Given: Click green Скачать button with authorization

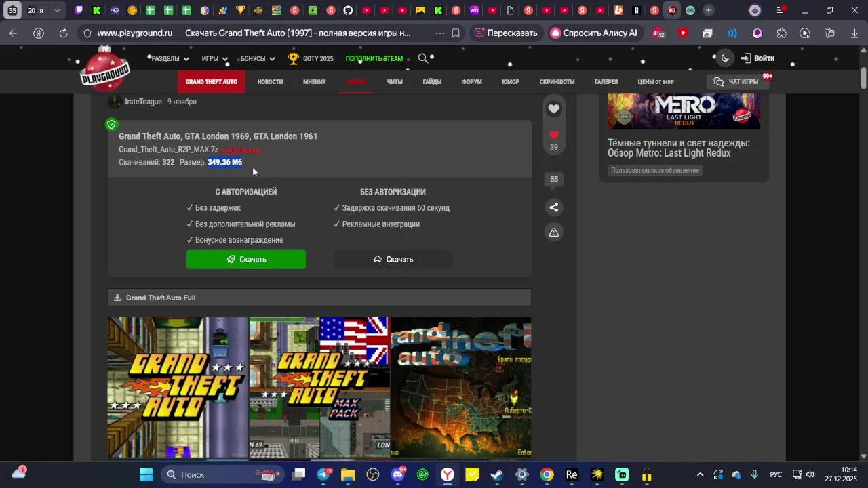Looking at the screenshot, I should point(246,260).
